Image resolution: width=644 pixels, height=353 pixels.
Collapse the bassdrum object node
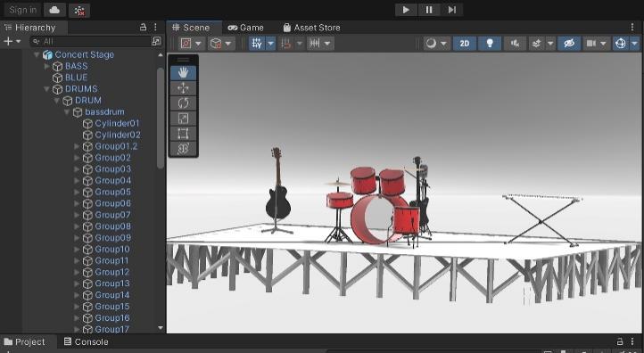pyautogui.click(x=67, y=112)
